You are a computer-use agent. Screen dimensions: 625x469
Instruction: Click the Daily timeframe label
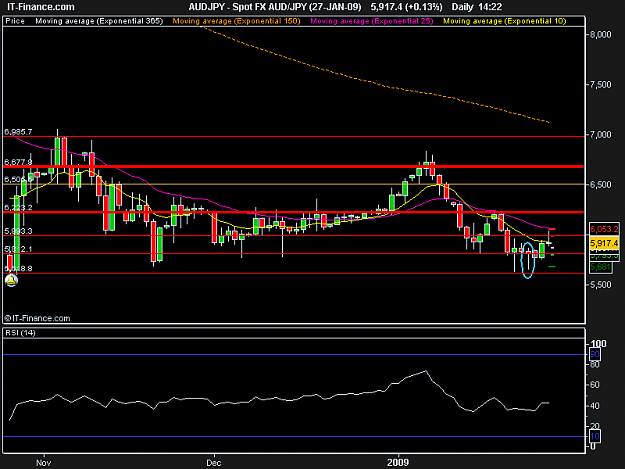(462, 7)
